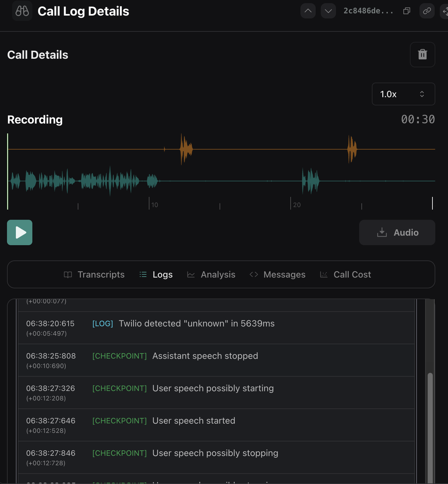Click the offset (+00:12:728)
Viewport: 448px width, 484px height.
point(46,463)
